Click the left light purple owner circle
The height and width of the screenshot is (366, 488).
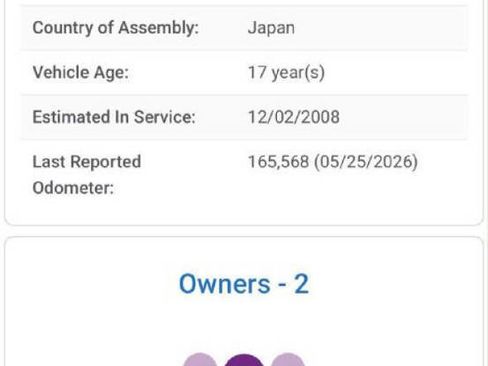[200, 360]
